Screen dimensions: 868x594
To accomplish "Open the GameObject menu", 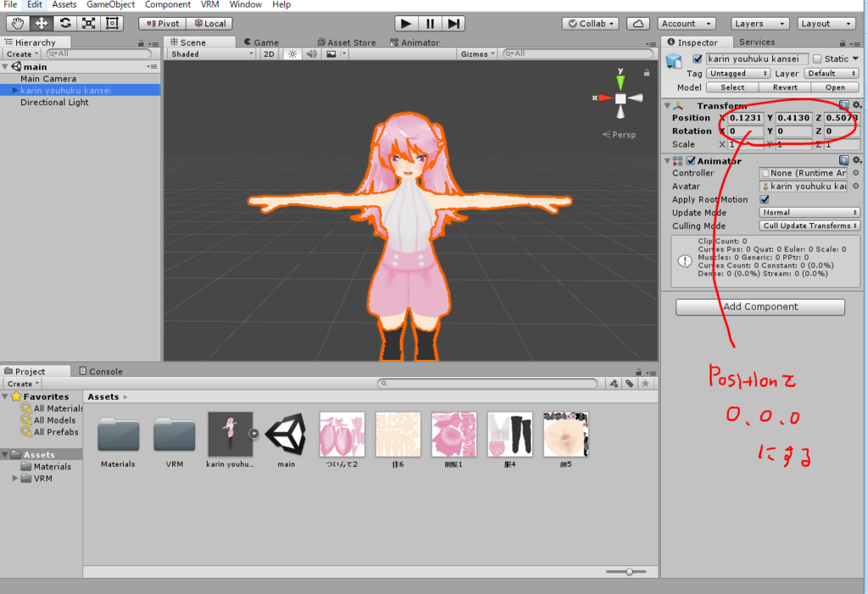I will [x=111, y=4].
